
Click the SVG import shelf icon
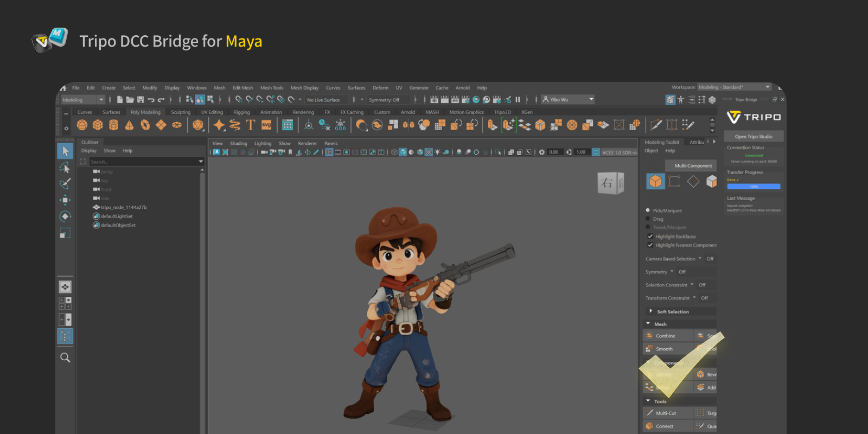pyautogui.click(x=266, y=125)
